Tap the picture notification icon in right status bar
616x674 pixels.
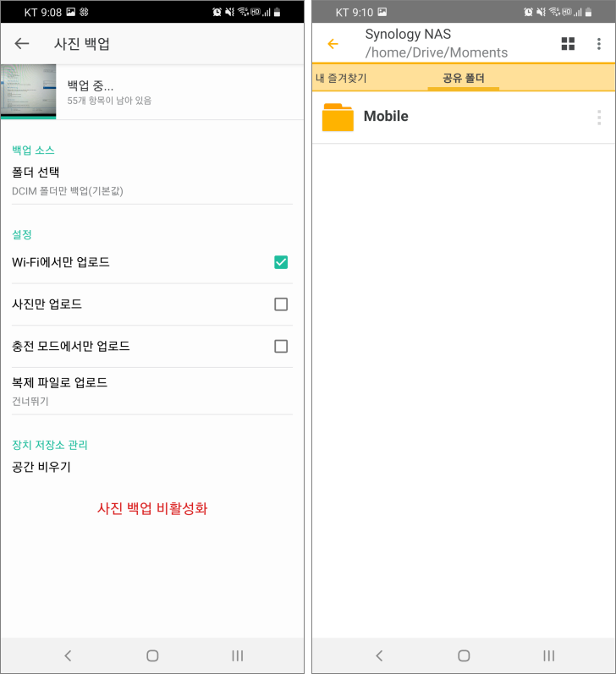click(x=382, y=12)
